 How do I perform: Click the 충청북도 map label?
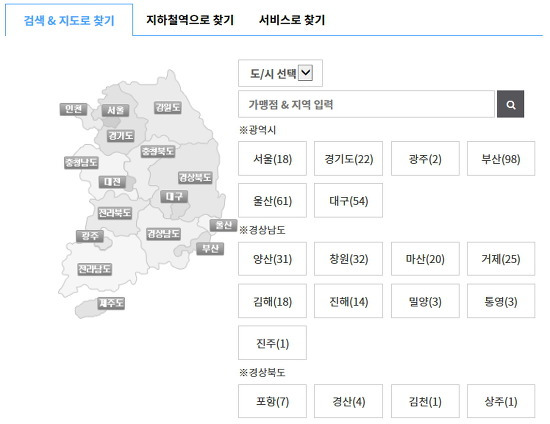point(158,152)
